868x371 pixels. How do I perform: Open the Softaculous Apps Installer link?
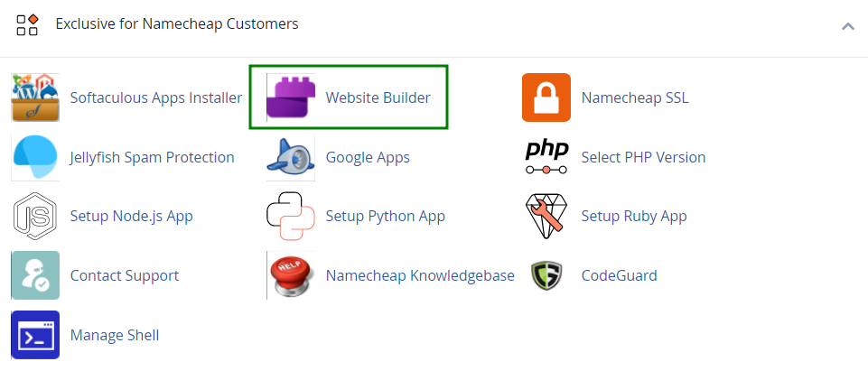(156, 97)
